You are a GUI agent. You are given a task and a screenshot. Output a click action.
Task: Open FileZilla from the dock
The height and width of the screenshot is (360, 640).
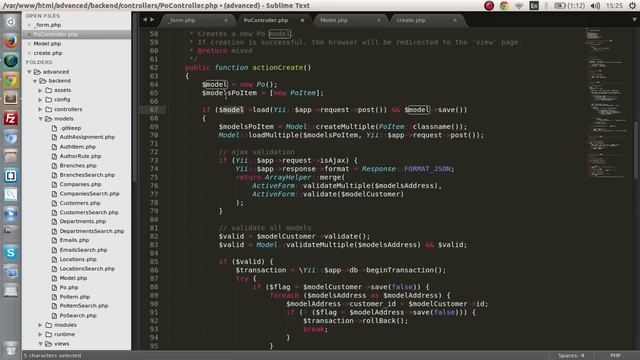tap(11, 118)
